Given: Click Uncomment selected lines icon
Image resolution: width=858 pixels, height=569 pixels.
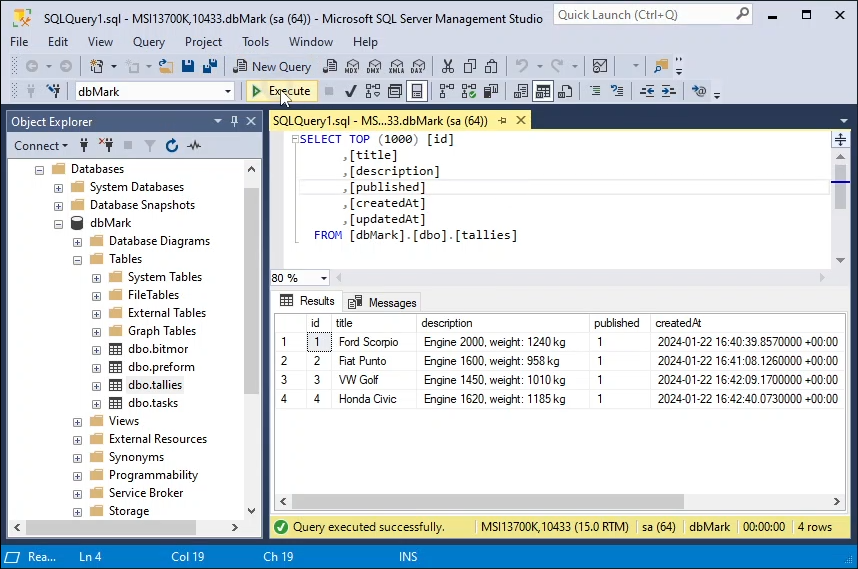Looking at the screenshot, I should tap(617, 91).
